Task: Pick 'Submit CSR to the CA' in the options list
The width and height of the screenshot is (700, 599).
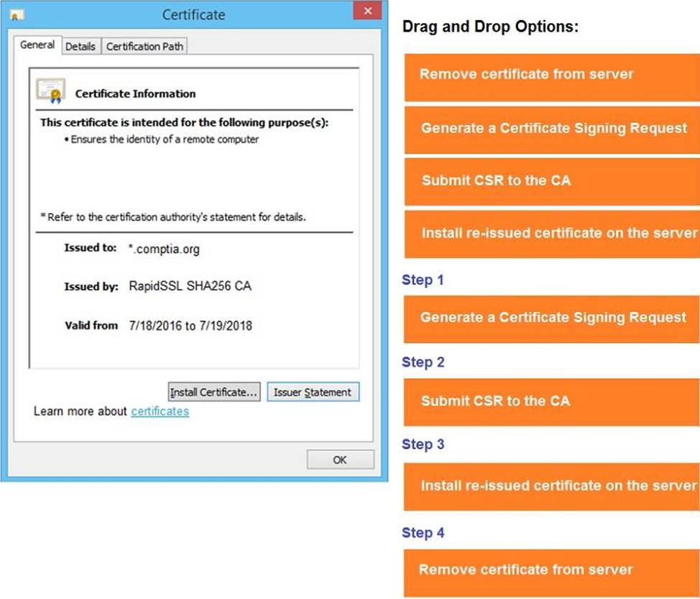Action: point(551,181)
